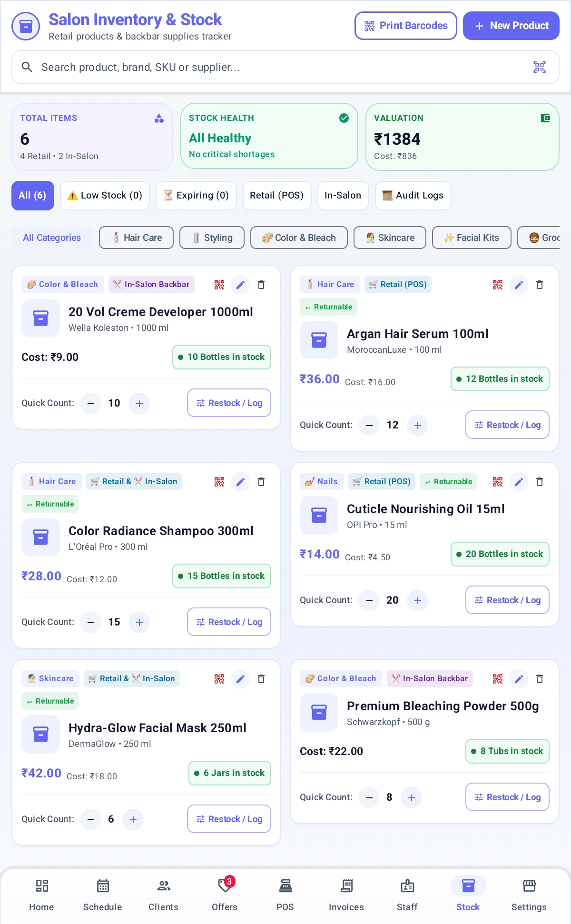
Task: Show barcode for Color Radiance Shampoo
Action: (219, 482)
